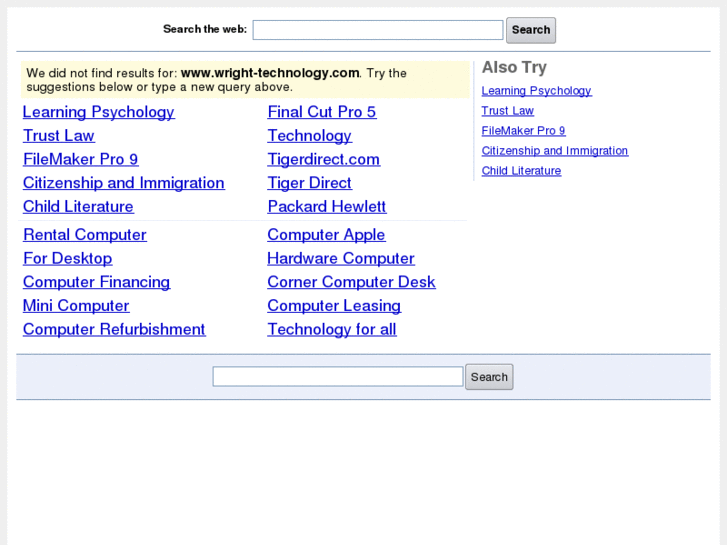Select Citizenship and Immigration under Also Try

(555, 151)
